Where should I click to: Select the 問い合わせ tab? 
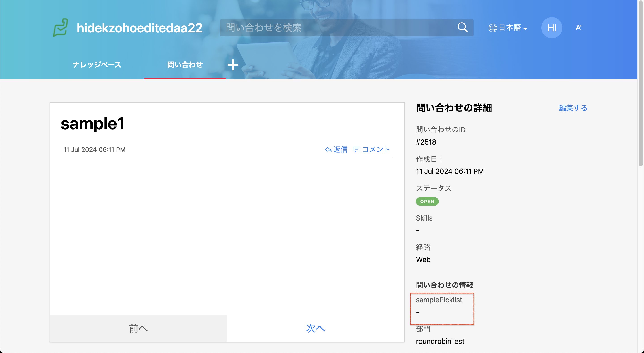click(x=185, y=65)
